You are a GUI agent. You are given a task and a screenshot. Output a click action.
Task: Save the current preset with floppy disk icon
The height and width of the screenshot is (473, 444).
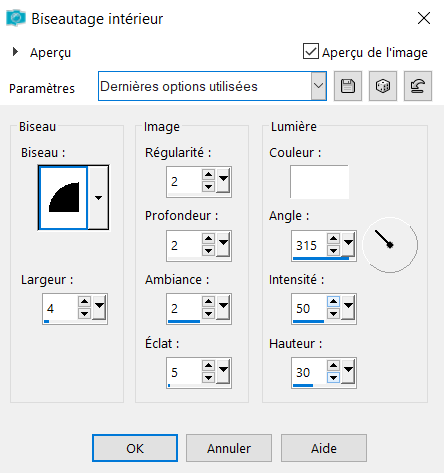click(x=348, y=86)
